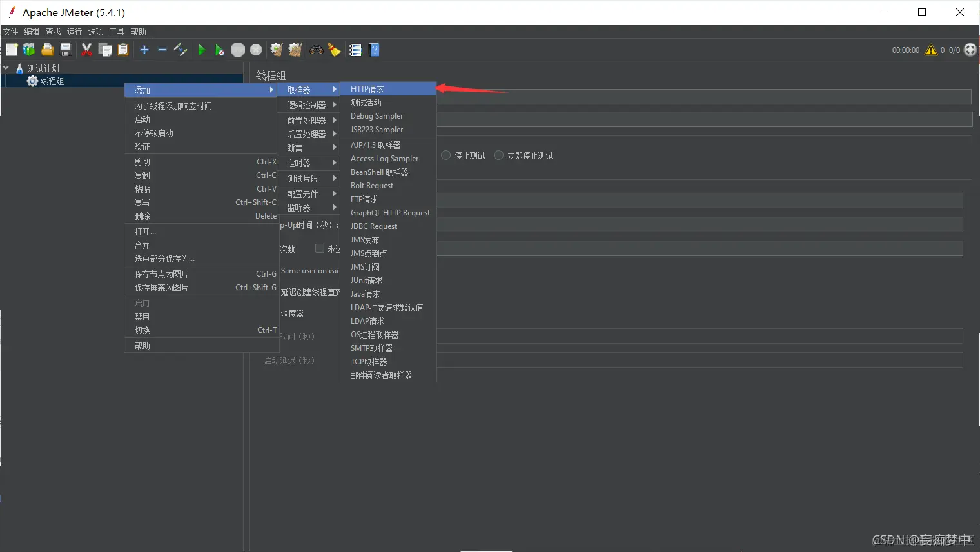Open the 选项 menu
980x552 pixels.
click(95, 32)
